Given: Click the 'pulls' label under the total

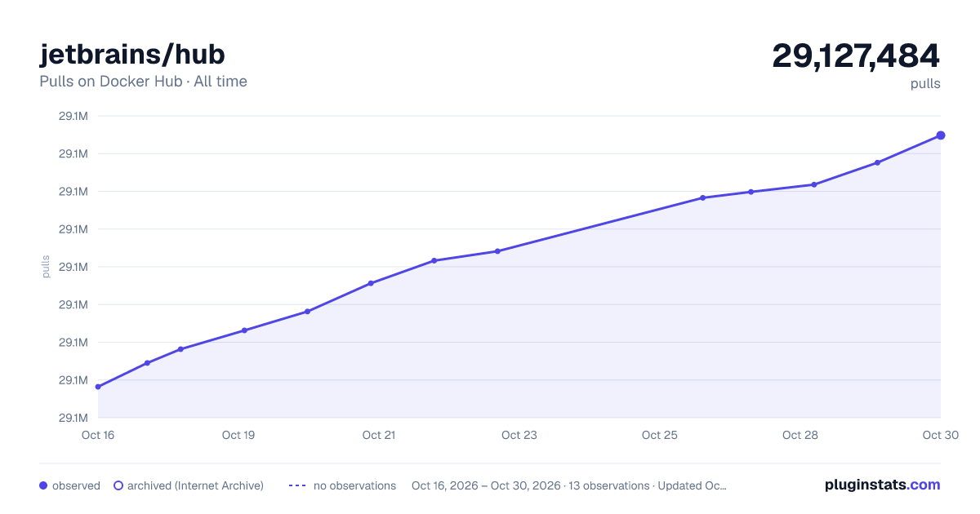Looking at the screenshot, I should [x=925, y=84].
